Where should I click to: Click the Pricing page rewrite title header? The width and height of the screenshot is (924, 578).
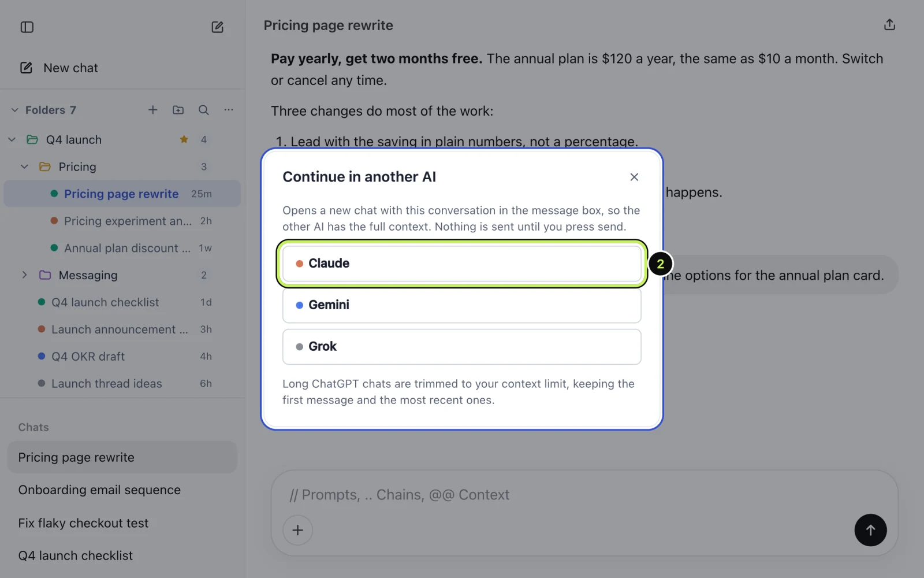click(x=329, y=25)
